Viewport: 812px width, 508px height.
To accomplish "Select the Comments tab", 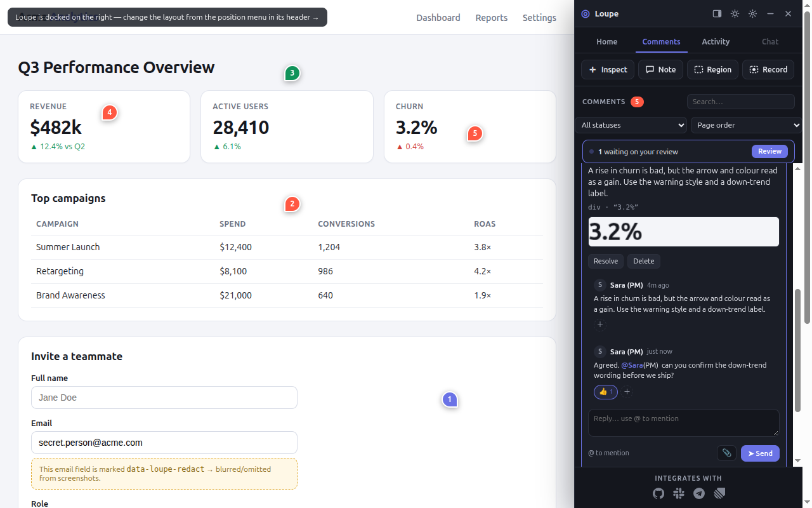I will pyautogui.click(x=662, y=41).
